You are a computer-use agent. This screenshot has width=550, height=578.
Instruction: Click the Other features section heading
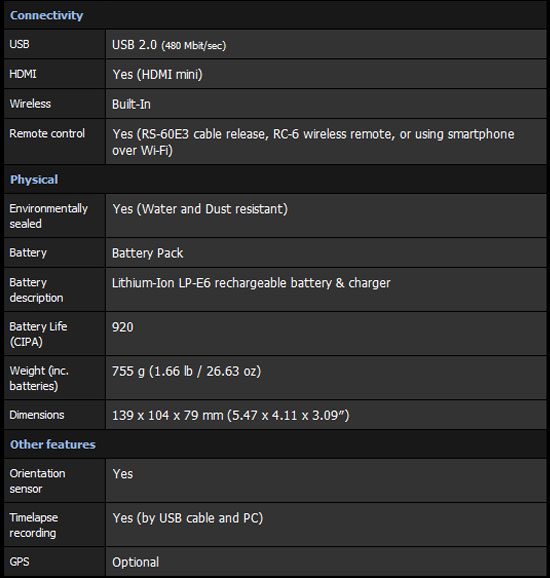[53, 445]
